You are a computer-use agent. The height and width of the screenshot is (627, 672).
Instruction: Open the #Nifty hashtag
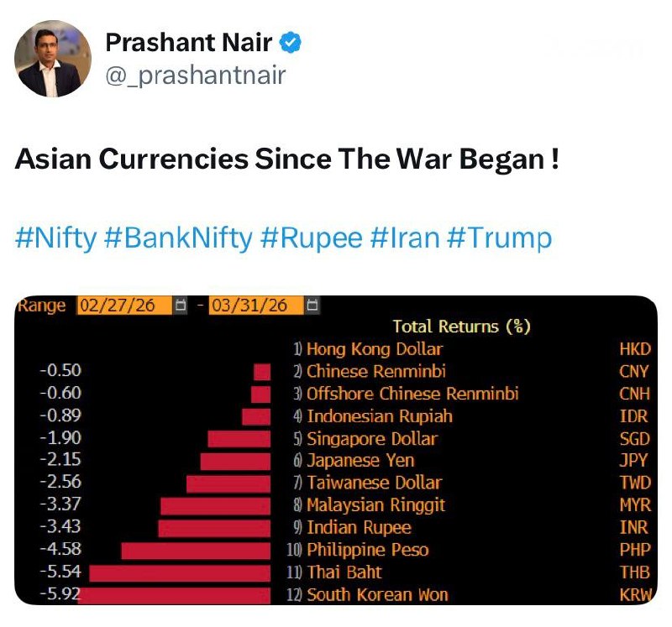pos(55,238)
